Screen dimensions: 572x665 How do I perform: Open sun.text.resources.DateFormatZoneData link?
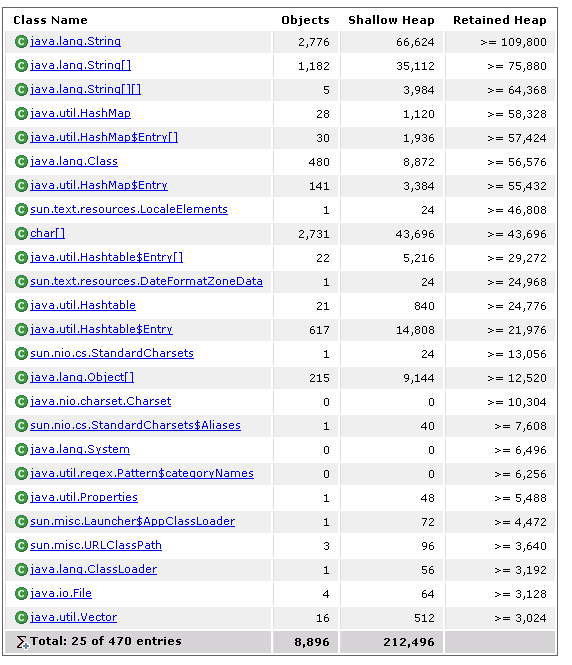(146, 281)
